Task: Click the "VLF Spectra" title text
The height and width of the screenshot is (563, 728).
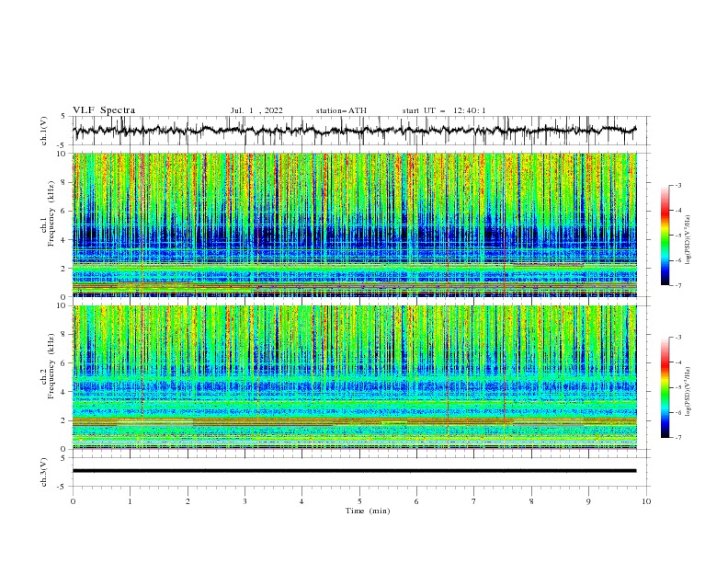Action: click(x=104, y=110)
